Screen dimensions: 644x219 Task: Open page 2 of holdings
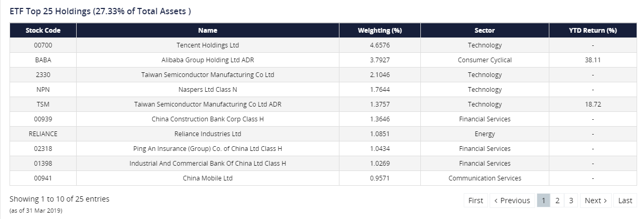[557, 201]
